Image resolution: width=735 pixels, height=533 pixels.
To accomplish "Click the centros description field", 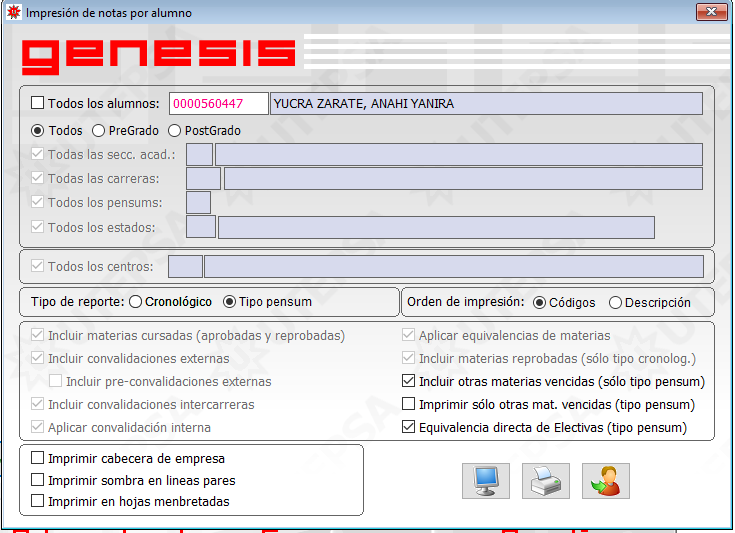I will point(454,266).
